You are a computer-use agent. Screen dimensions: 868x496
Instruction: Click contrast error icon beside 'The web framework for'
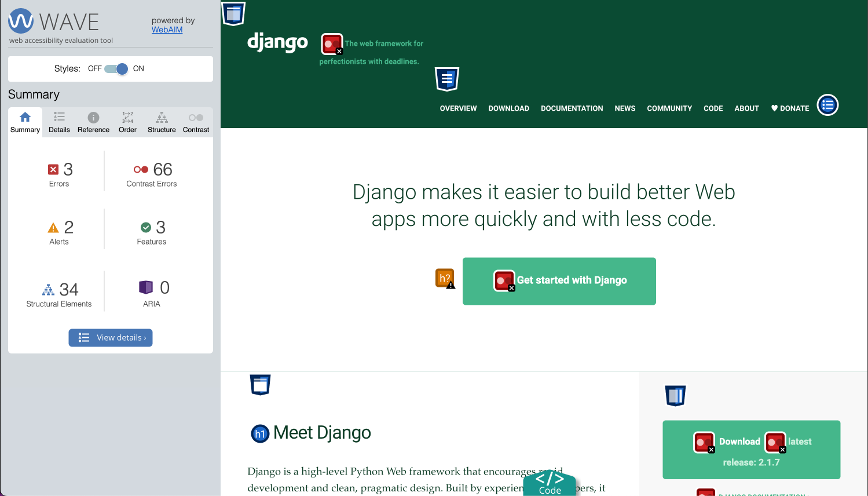(x=332, y=44)
